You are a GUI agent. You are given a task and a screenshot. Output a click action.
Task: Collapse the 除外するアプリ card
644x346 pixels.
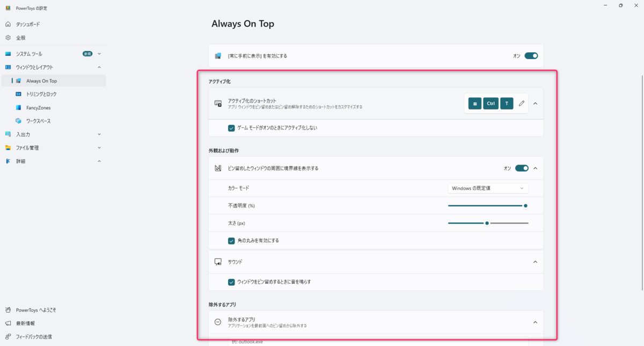535,322
